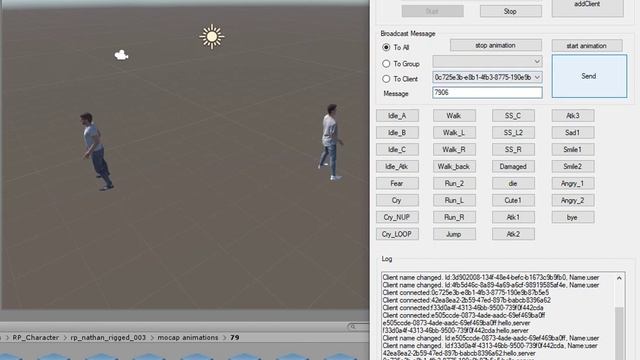Click the Stop server button
Viewport: 640px width, 360px height.
pos(511,11)
